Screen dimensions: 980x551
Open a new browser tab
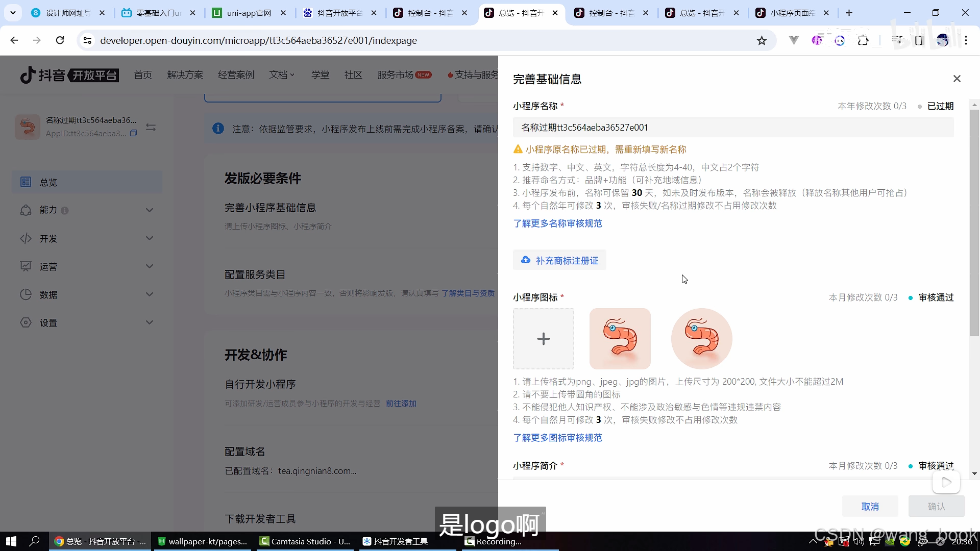point(849,13)
